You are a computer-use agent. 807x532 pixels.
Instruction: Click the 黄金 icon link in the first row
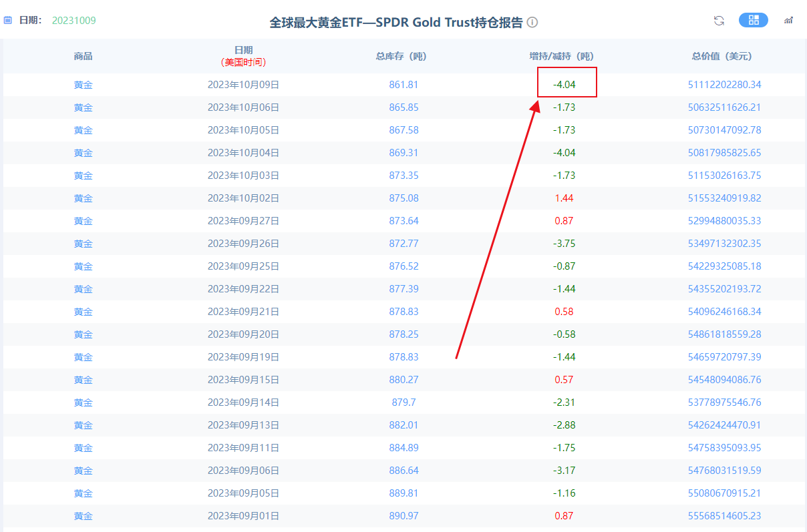(83, 84)
